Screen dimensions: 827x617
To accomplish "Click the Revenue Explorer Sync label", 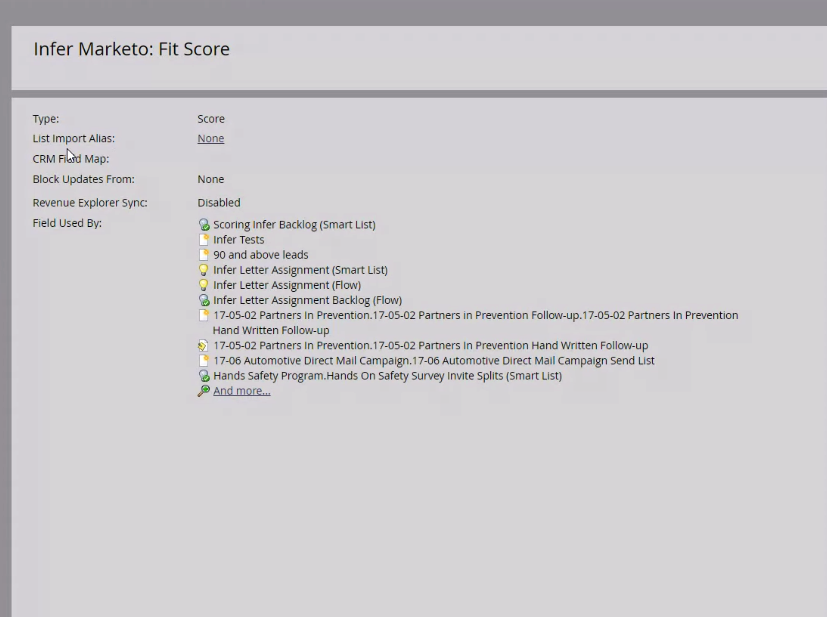I will click(x=90, y=203).
